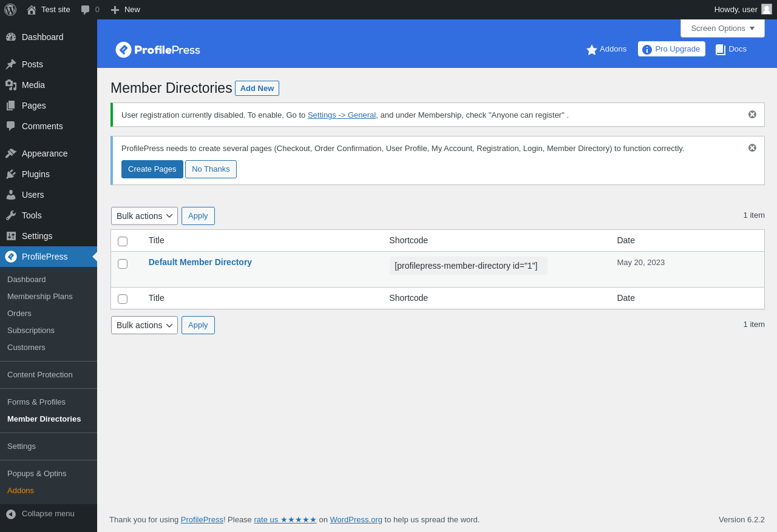
Task: Select the member directory shortcode field
Action: pos(469,266)
